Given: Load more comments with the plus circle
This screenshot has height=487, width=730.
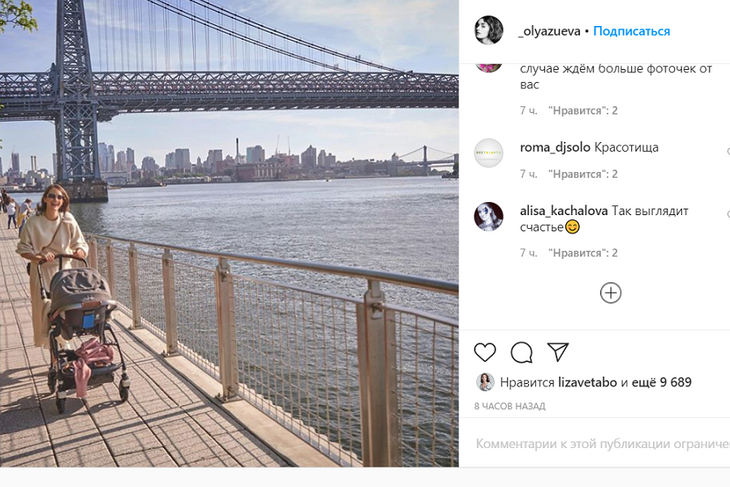Looking at the screenshot, I should point(610,293).
